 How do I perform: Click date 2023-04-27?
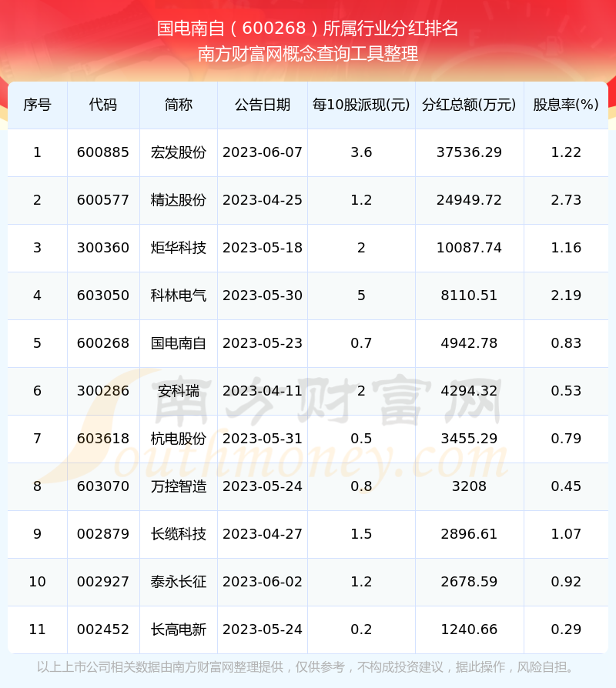coord(263,534)
